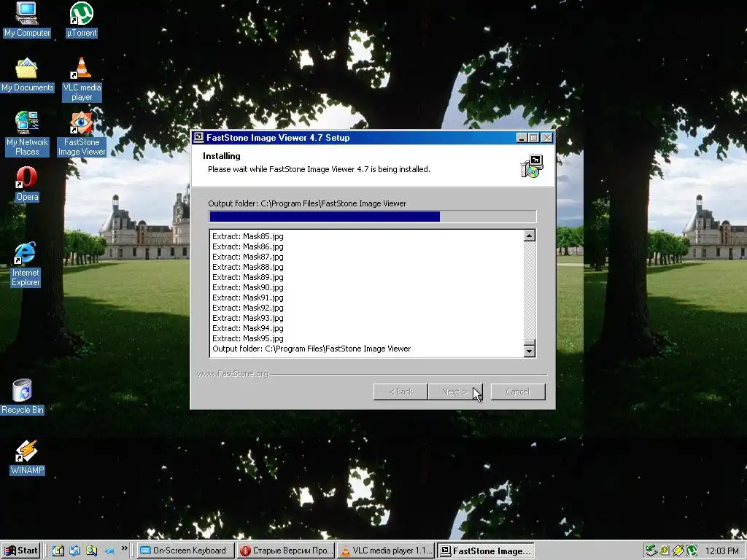This screenshot has height=560, width=747.
Task: Click scroll up arrow of the extract log
Action: (x=530, y=236)
